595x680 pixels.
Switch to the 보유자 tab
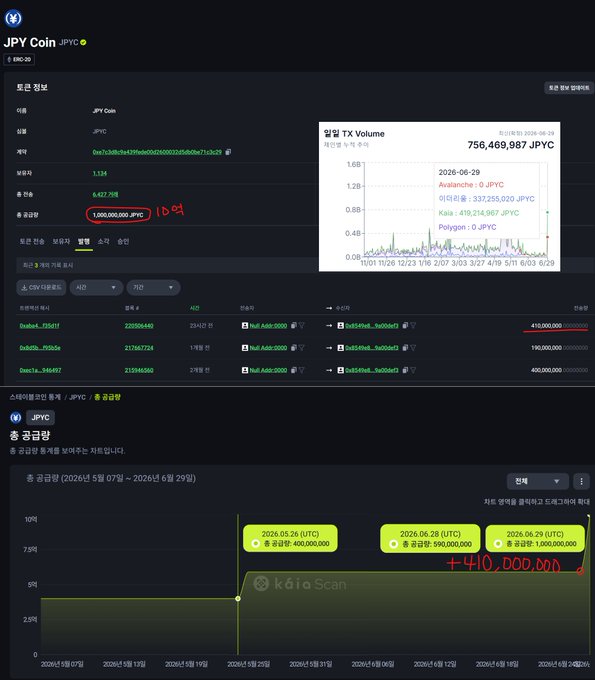[61, 242]
